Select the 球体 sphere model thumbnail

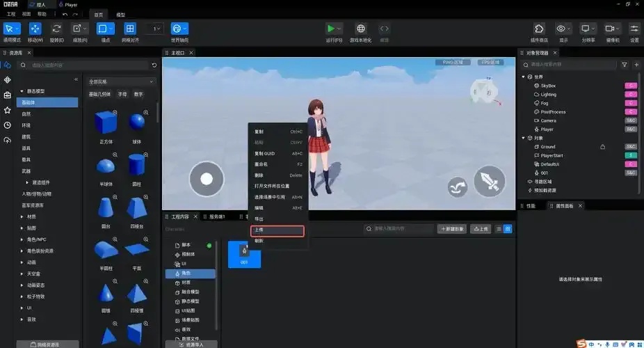coord(137,122)
